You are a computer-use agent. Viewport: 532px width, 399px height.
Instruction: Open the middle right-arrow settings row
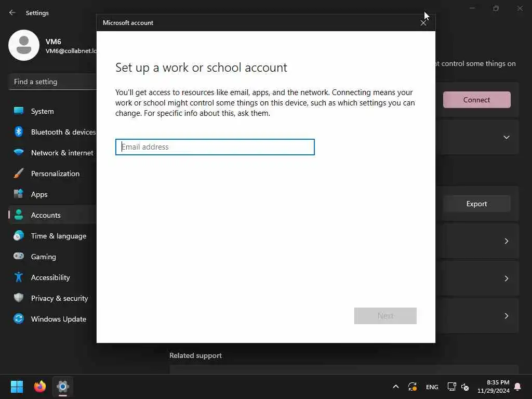(x=506, y=278)
